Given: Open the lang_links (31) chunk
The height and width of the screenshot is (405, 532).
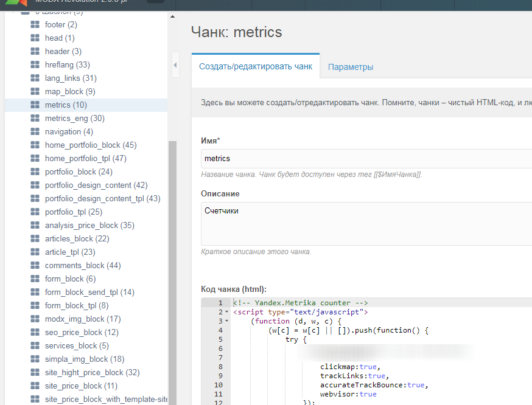Looking at the screenshot, I should 71,78.
